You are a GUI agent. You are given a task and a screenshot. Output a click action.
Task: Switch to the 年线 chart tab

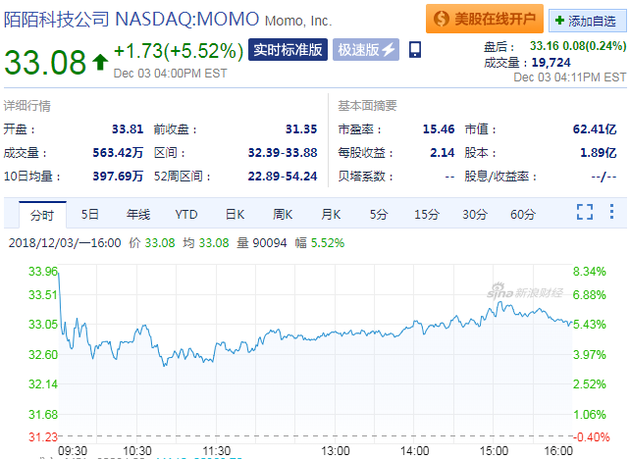[138, 214]
